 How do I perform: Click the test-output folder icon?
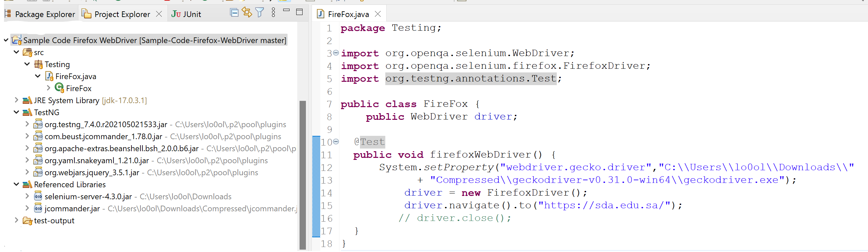point(27,221)
